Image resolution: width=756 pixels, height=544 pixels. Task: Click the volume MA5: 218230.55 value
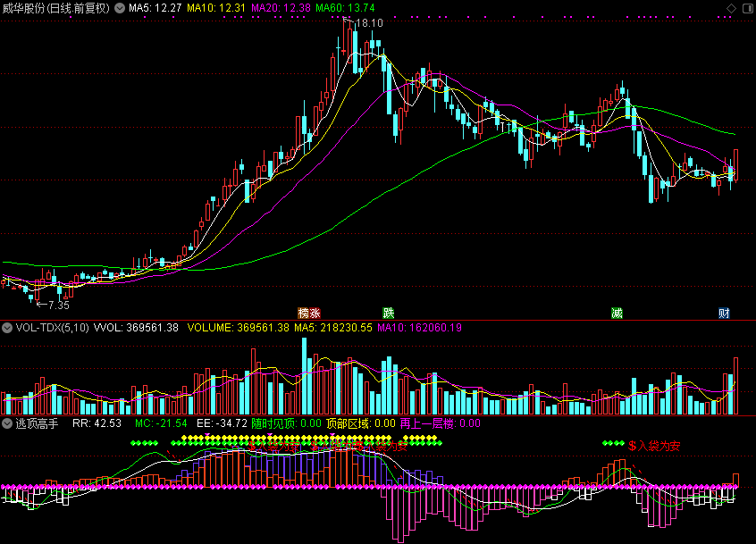[333, 328]
